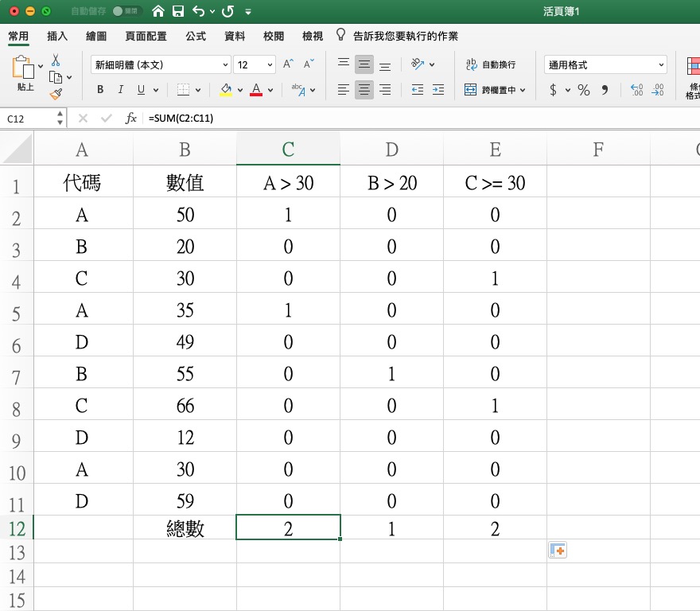
Task: Click the 跨欄置中 merge and center button
Action: 495,90
